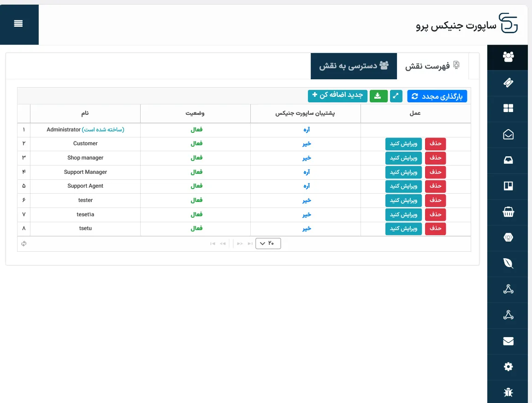This screenshot has width=532, height=403.
Task: Click the عمل column header
Action: click(x=415, y=113)
